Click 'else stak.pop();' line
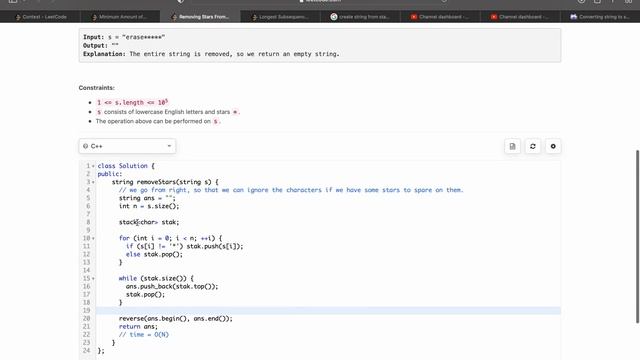Screen dimensions: 640x360 point(154,254)
